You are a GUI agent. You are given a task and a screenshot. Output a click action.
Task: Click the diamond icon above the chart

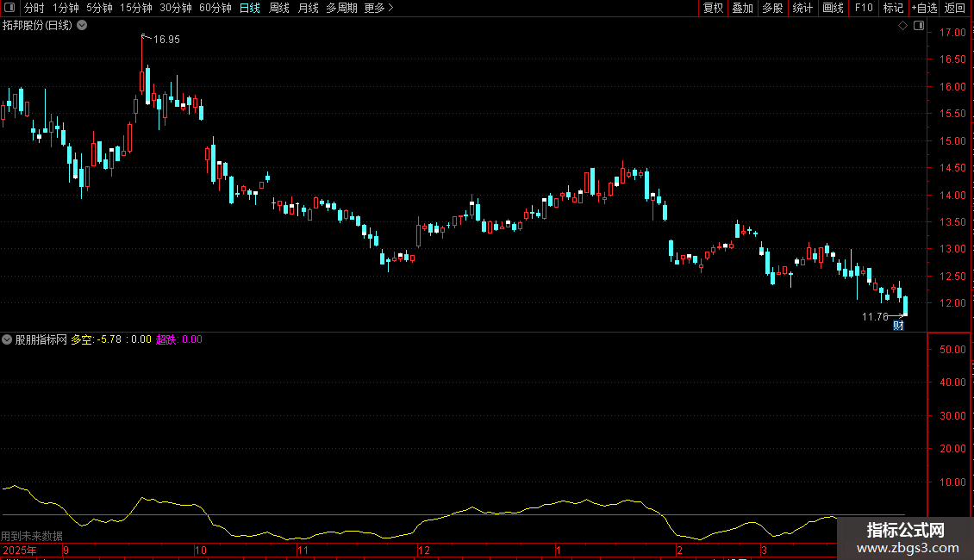(x=903, y=26)
